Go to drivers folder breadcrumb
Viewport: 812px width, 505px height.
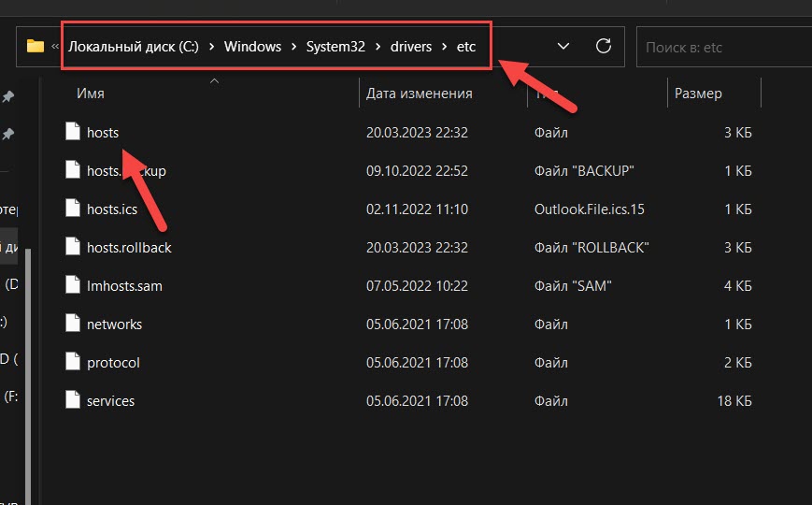(411, 47)
